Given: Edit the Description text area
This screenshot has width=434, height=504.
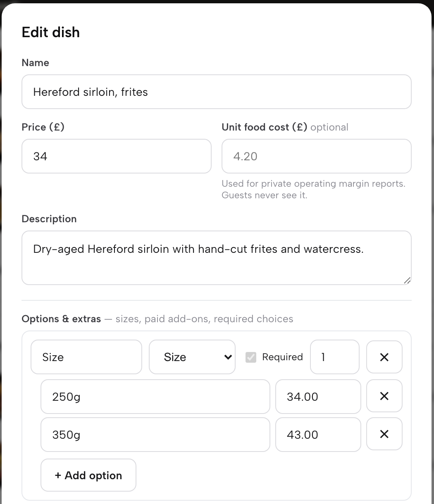Looking at the screenshot, I should point(217,258).
